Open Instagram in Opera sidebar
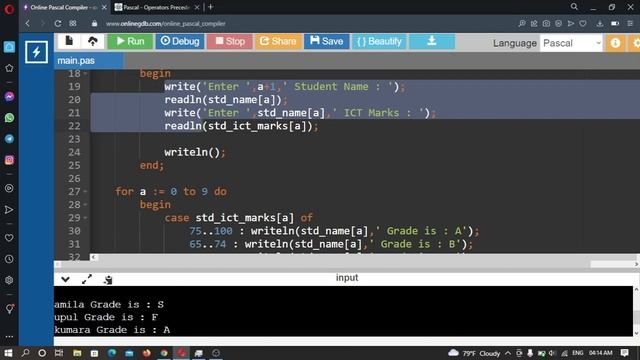Viewport: 640px width, 360px height. coord(9,160)
